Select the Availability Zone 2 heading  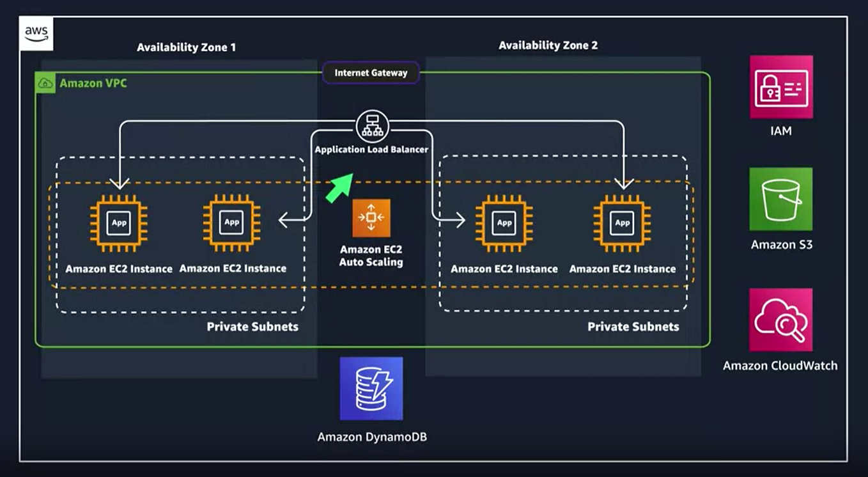[548, 45]
